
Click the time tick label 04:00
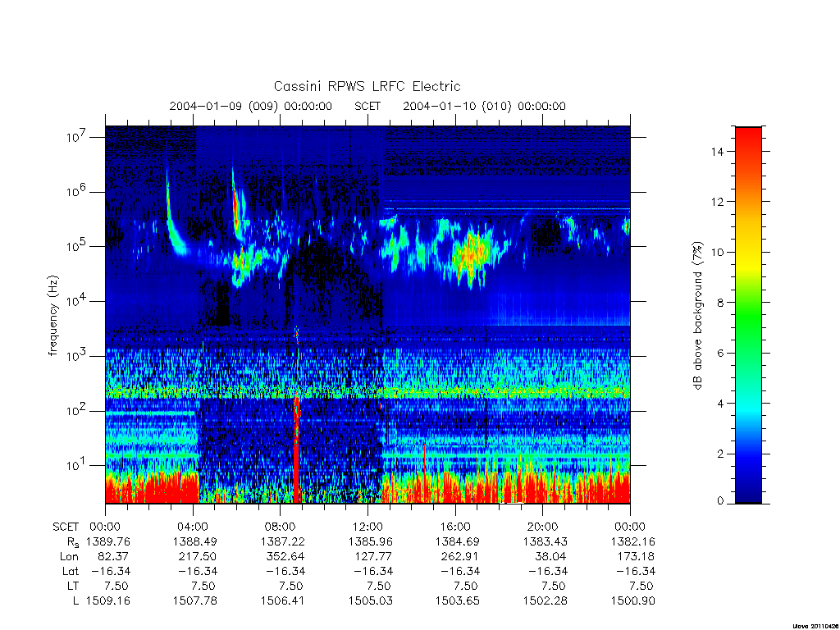click(x=192, y=527)
